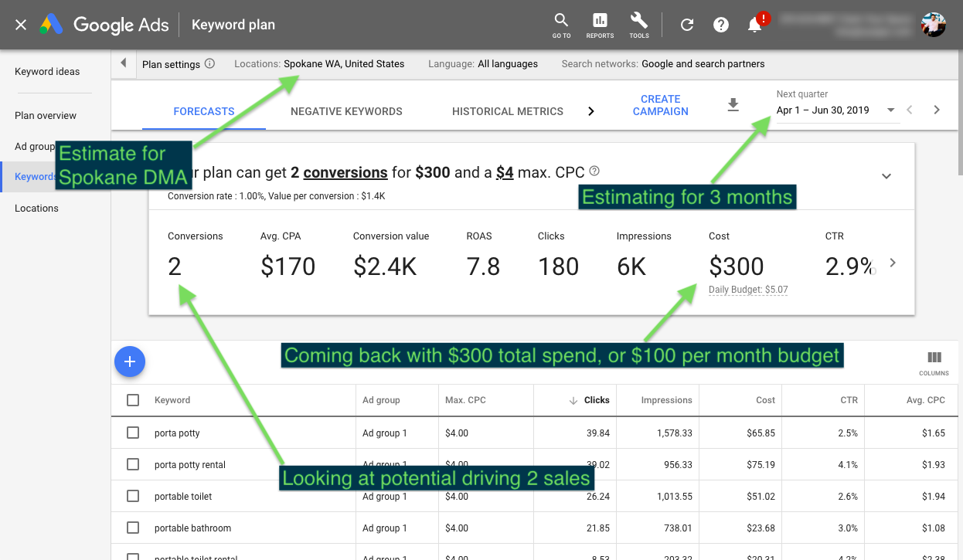Show more tabs with right chevron

click(x=591, y=111)
